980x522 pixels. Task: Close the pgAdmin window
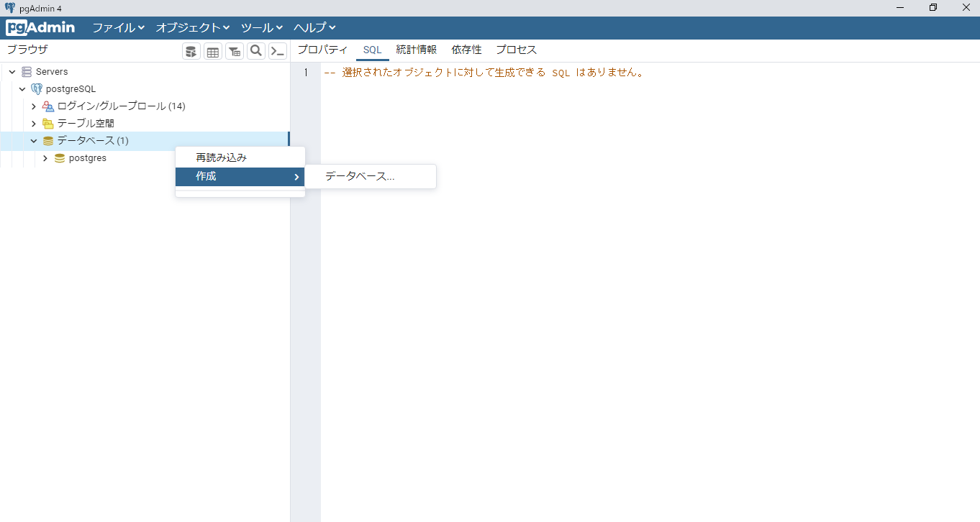966,8
